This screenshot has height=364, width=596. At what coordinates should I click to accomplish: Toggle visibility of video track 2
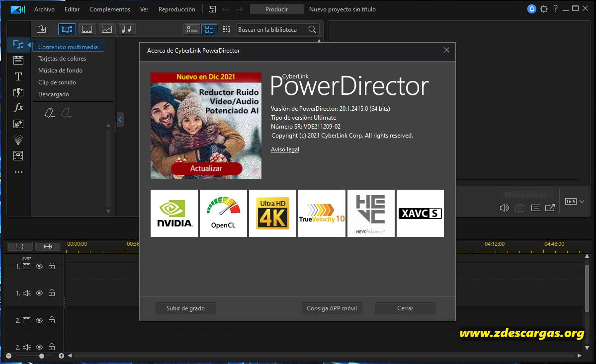[x=39, y=320]
